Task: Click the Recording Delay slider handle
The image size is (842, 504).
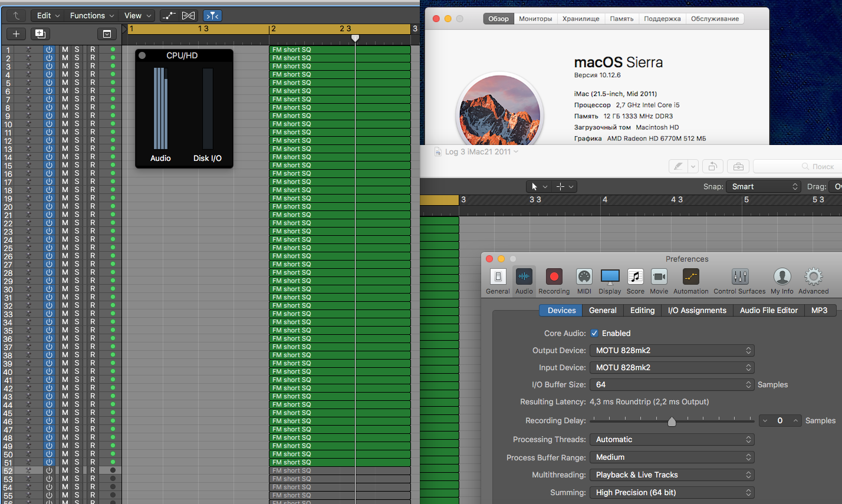Action: (x=672, y=421)
